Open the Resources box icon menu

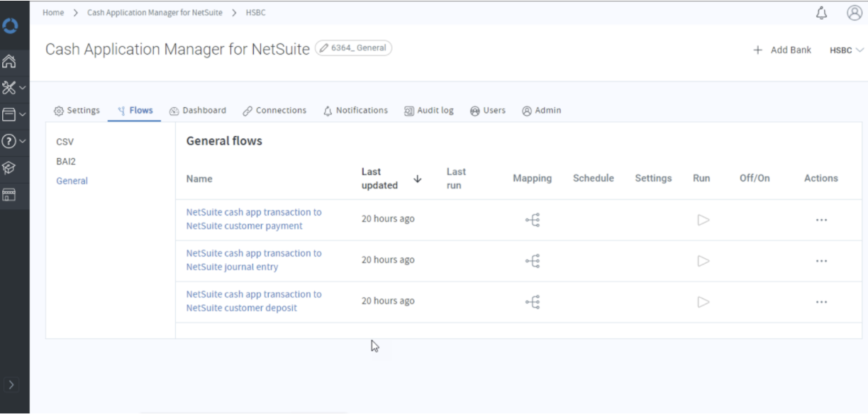(14, 114)
